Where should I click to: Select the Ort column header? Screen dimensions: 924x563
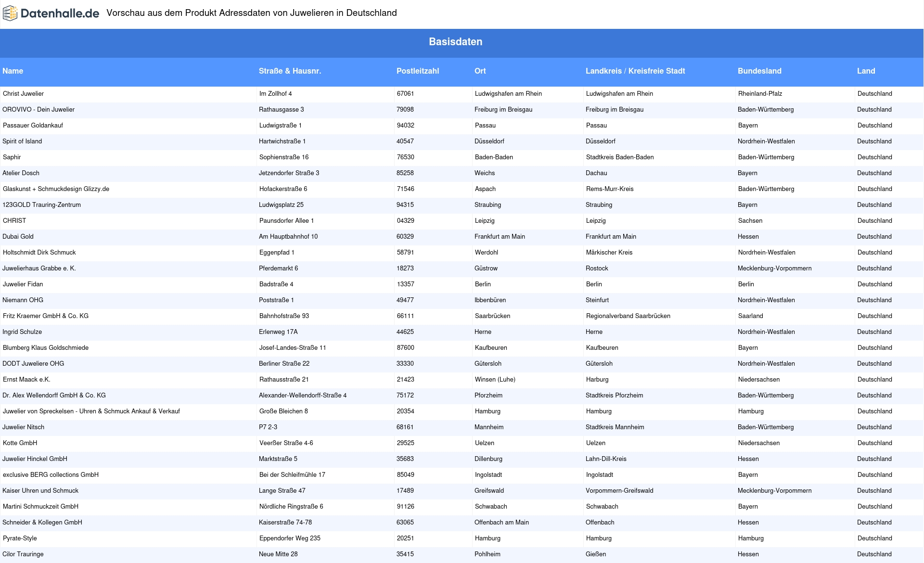point(480,71)
